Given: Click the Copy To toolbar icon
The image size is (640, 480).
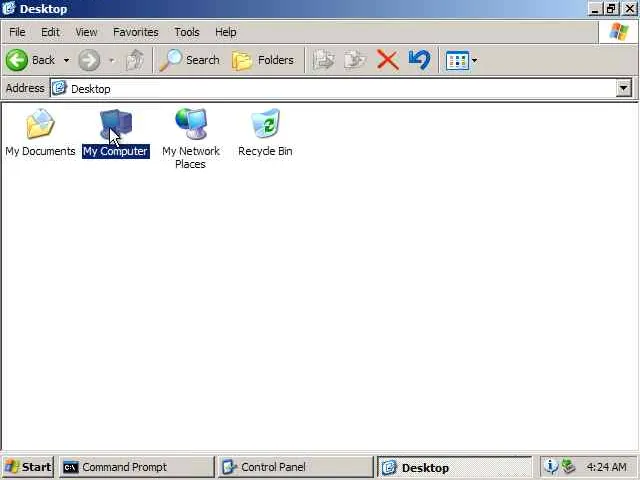Looking at the screenshot, I should click(x=355, y=60).
